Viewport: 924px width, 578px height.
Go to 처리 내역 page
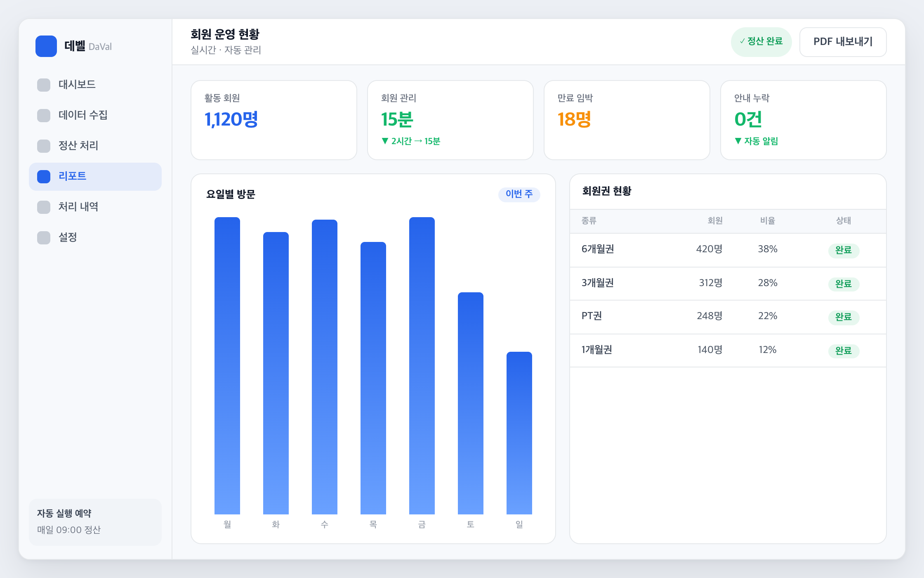pos(95,207)
